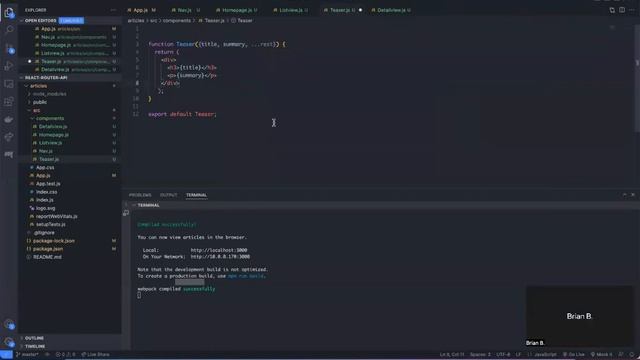Open the Extensions view

pyautogui.click(x=9, y=102)
